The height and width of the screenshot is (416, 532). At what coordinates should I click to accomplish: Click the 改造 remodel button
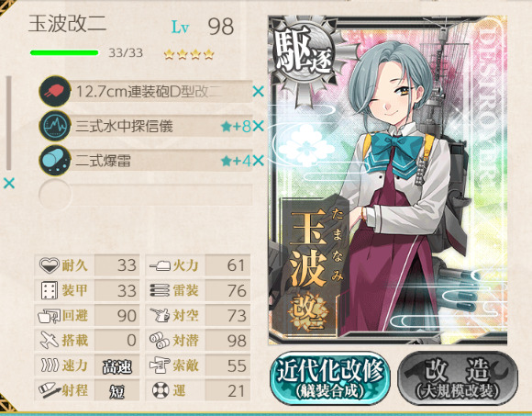point(458,378)
